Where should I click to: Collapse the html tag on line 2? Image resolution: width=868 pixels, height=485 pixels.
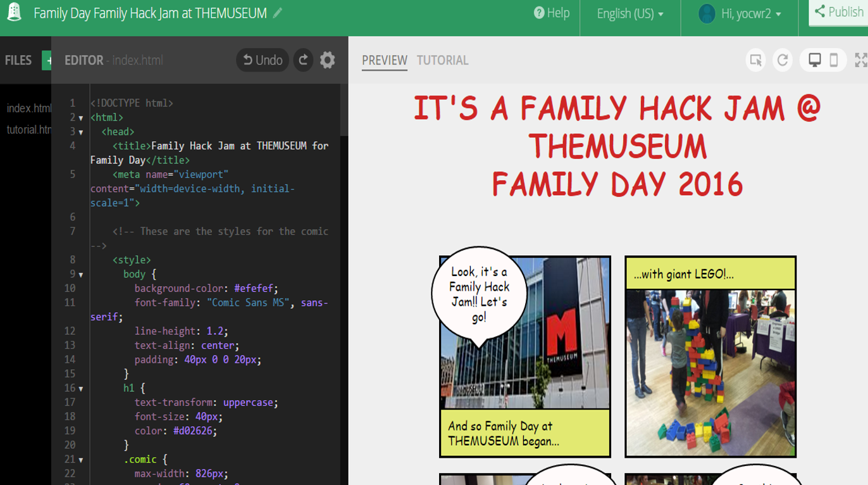click(81, 118)
